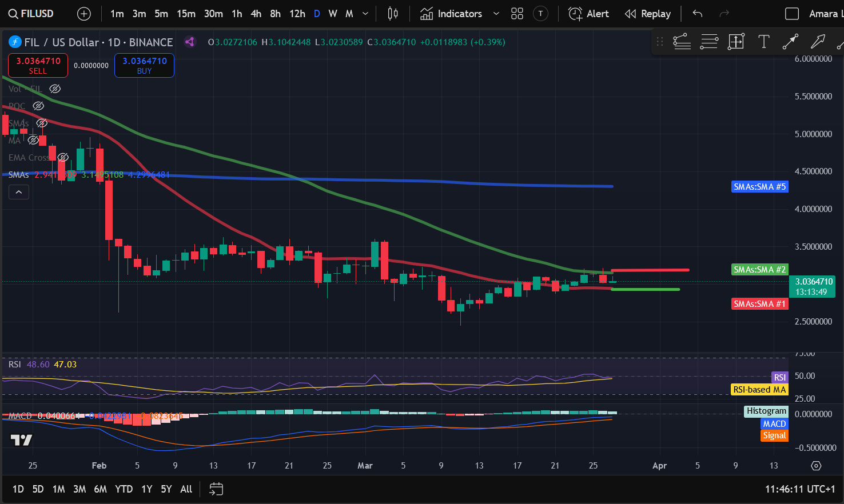Redo the last undone action
Image resolution: width=844 pixels, height=504 pixels.
click(x=724, y=14)
